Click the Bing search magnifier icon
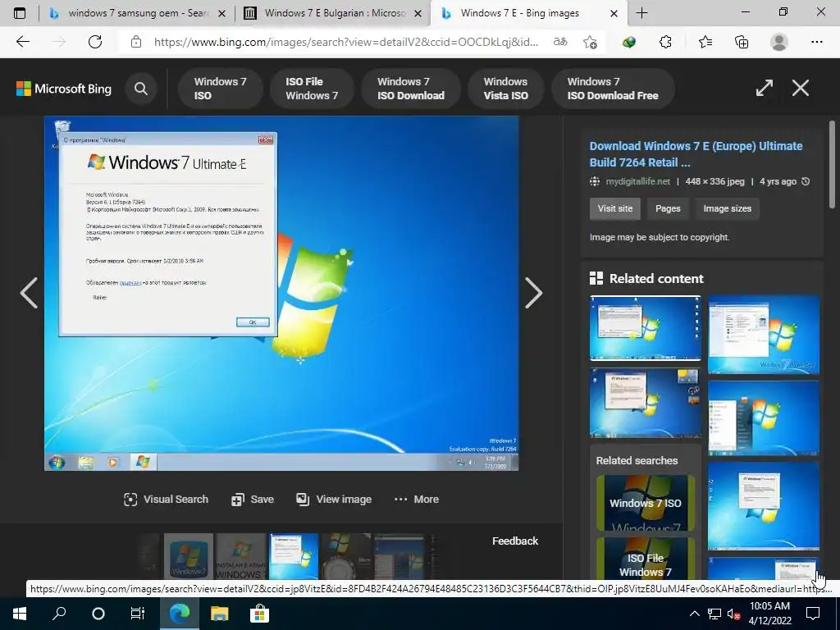Viewport: 840px width, 630px height. pyautogui.click(x=141, y=89)
